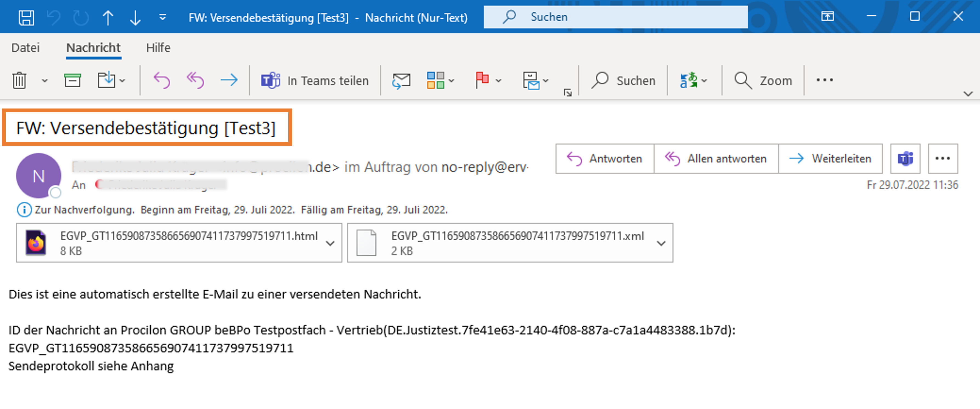This screenshot has width=980, height=409.
Task: Click the Suchen search field in title bar
Action: 615,17
